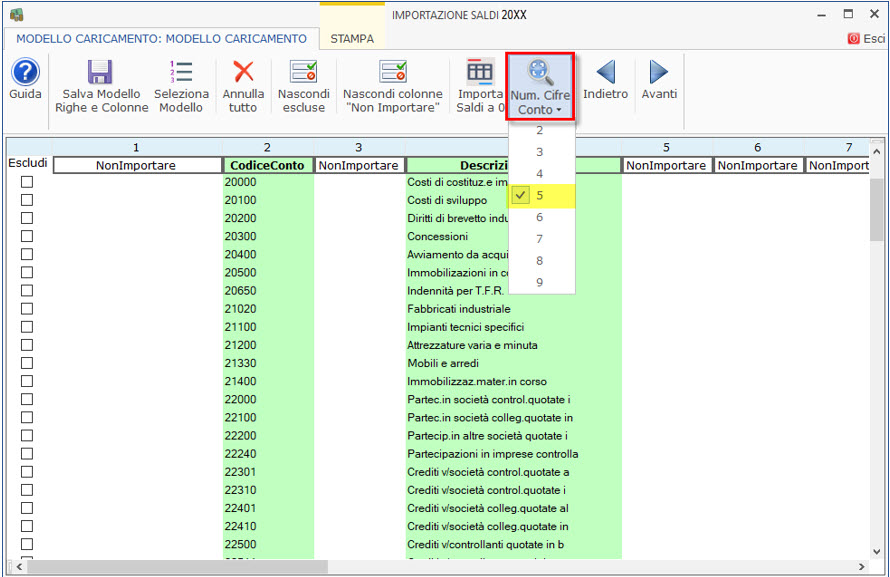Open column 3 NonImportare type selector

point(359,165)
